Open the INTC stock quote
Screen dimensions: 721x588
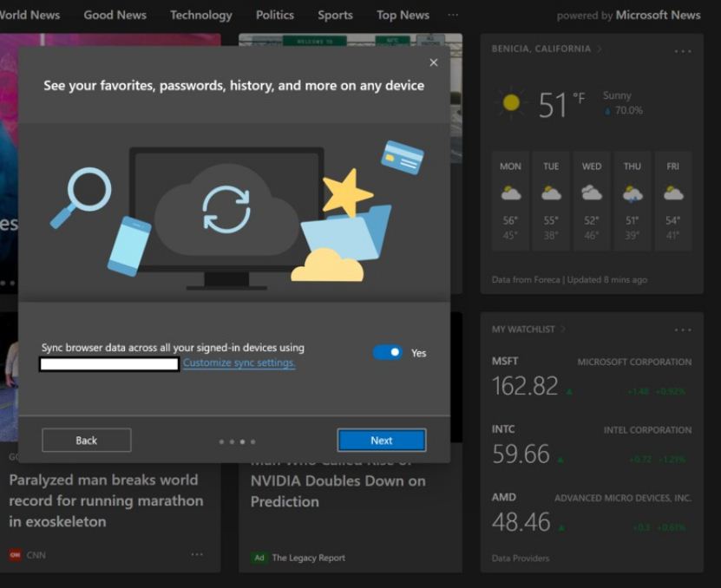[592, 445]
